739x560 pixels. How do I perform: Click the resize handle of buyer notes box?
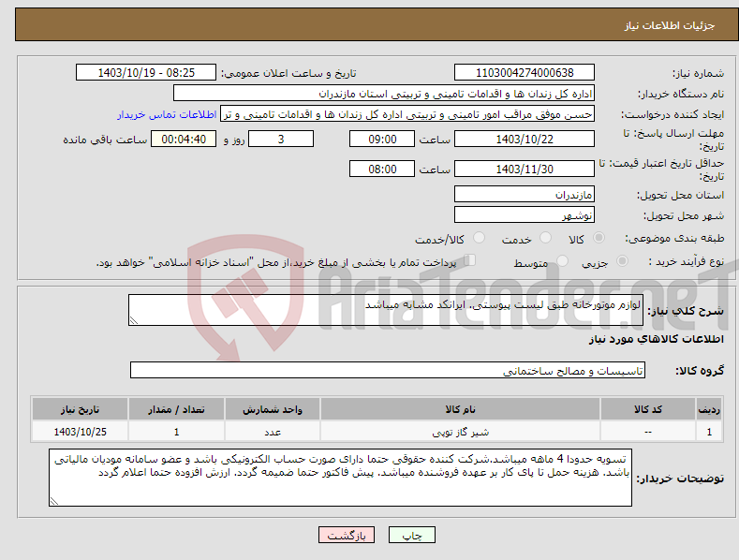[x=54, y=501]
